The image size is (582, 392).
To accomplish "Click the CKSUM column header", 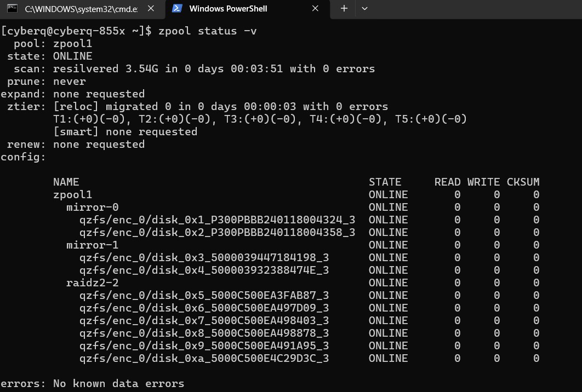I will (x=523, y=182).
